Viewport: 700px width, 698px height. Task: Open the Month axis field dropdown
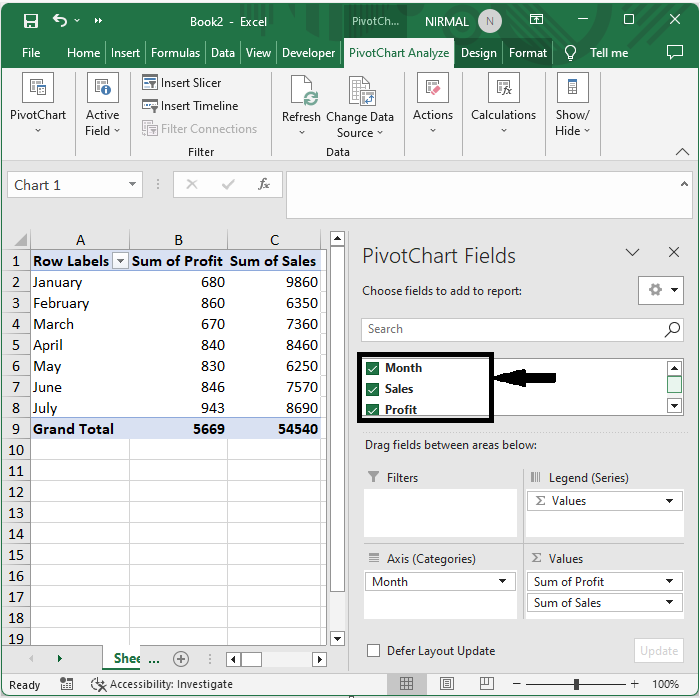pos(502,581)
